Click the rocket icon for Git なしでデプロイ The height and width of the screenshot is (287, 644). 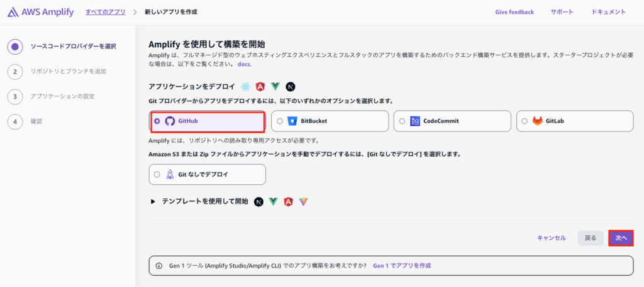[x=170, y=174]
